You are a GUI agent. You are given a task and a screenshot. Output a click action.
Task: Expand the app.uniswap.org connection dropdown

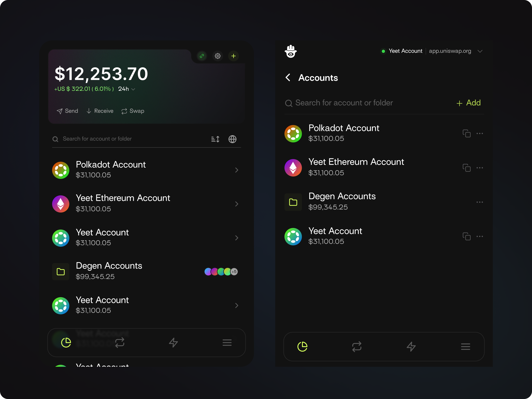480,51
